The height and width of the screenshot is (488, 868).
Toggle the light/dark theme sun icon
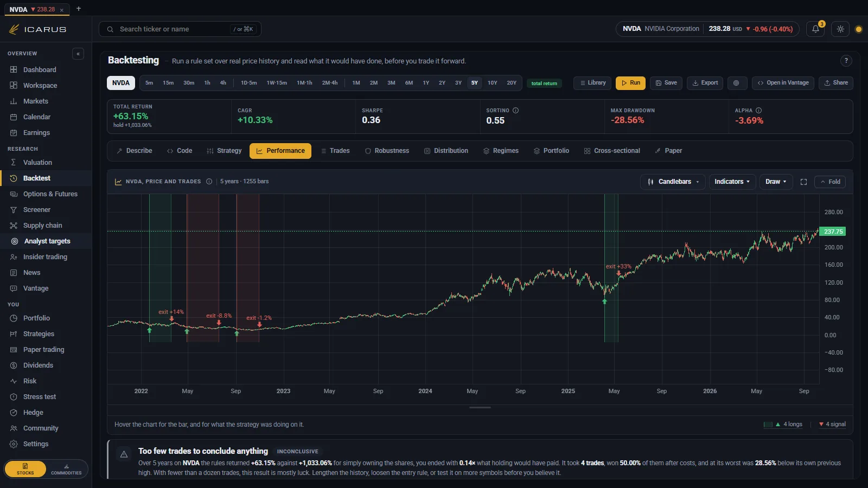840,29
